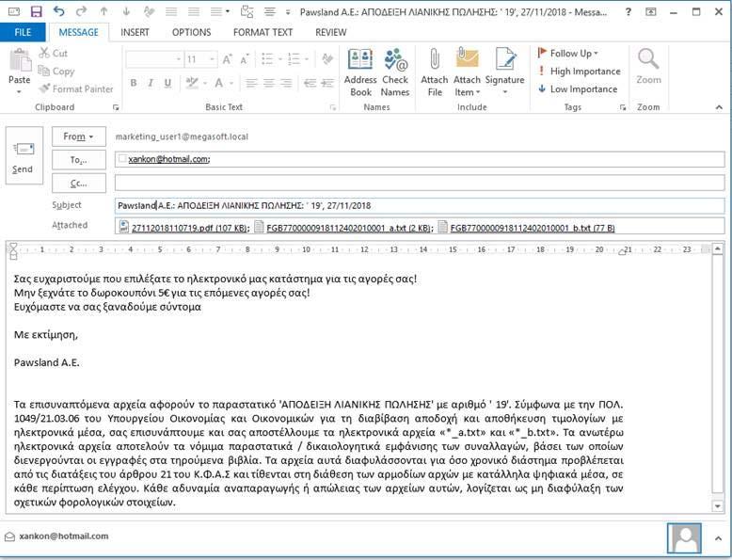Switch to the OPTIONS tab

(x=191, y=32)
